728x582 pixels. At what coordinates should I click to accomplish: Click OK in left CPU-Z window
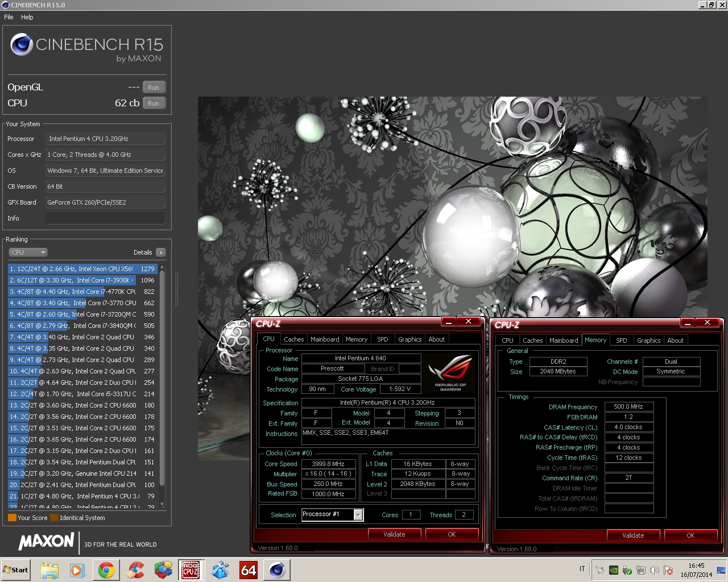452,534
